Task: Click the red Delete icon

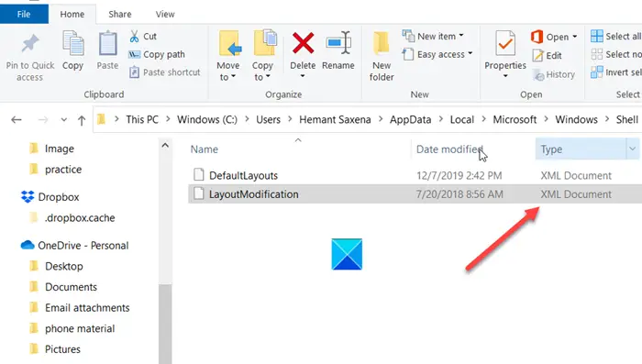Action: point(303,43)
